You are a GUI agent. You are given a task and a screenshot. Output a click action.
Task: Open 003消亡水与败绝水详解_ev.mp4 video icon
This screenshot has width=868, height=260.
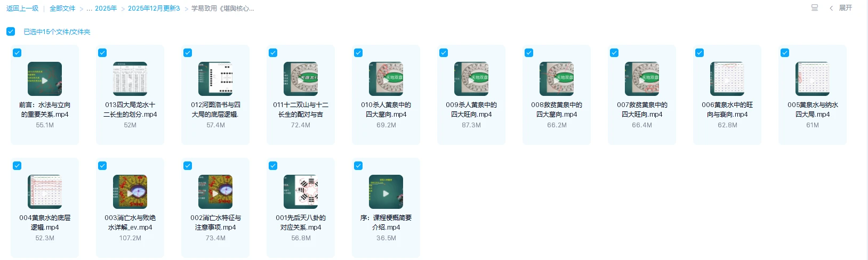click(x=130, y=192)
